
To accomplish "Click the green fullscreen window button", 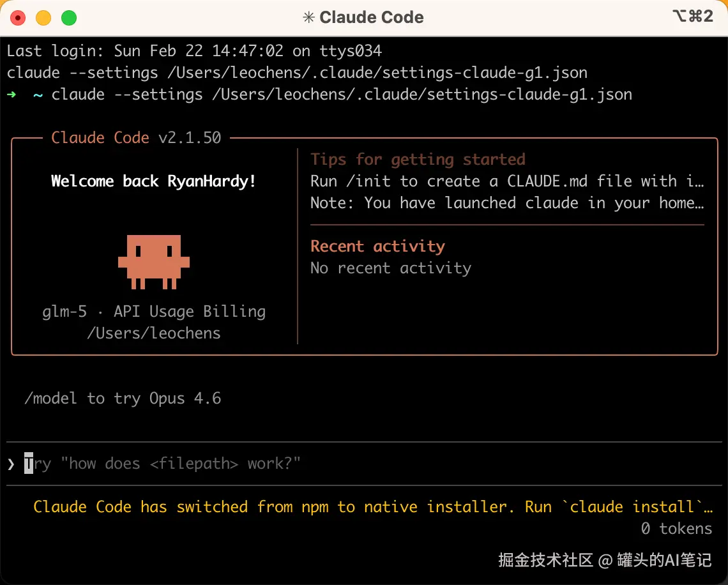I will click(69, 18).
